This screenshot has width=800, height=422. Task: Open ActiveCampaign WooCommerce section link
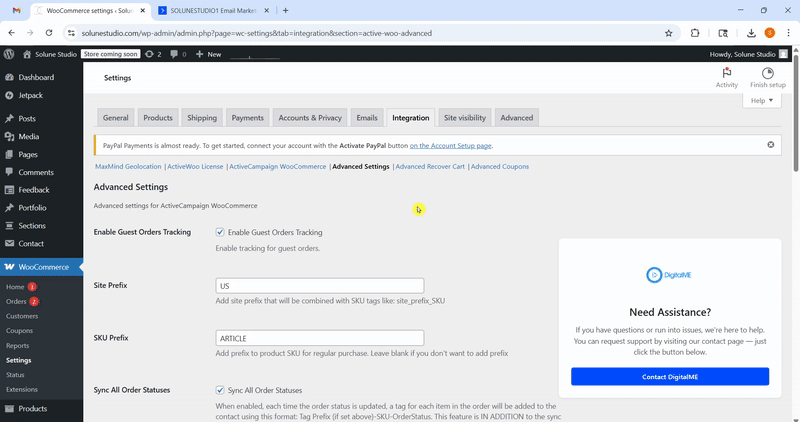click(278, 166)
